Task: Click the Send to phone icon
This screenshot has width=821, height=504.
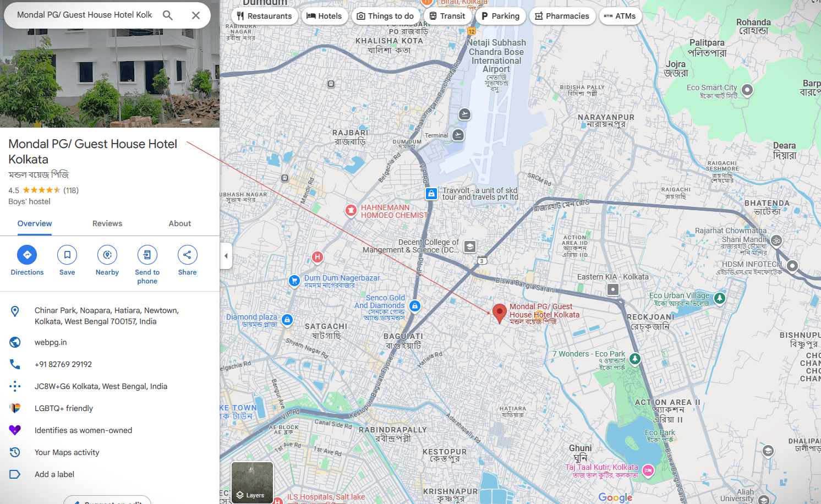Action: pos(147,255)
